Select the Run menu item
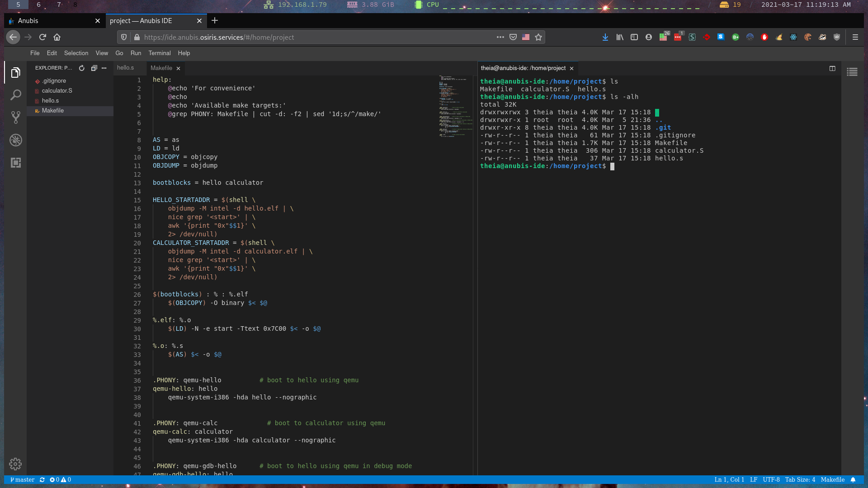This screenshot has height=488, width=868. (x=136, y=52)
